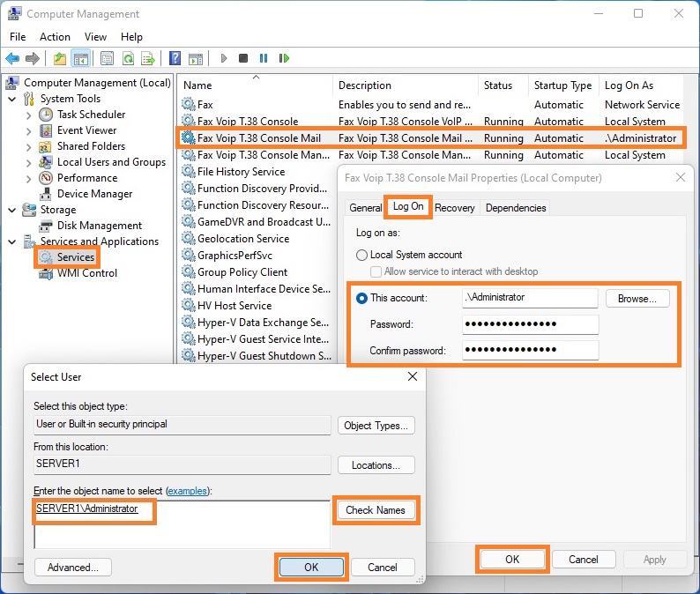
Task: Select the Fax Voip T.38 Console Mail row
Action: [x=430, y=138]
